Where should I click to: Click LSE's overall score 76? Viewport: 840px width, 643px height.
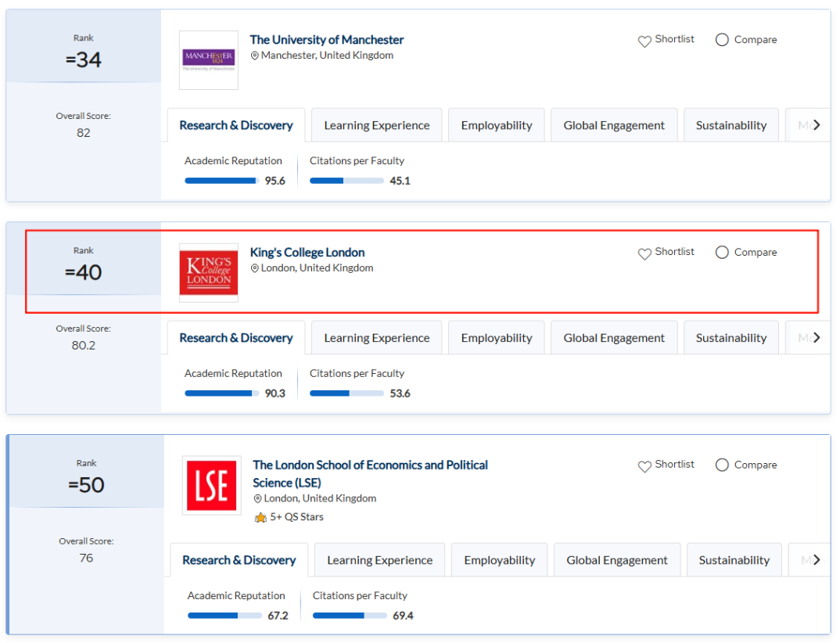(x=86, y=559)
